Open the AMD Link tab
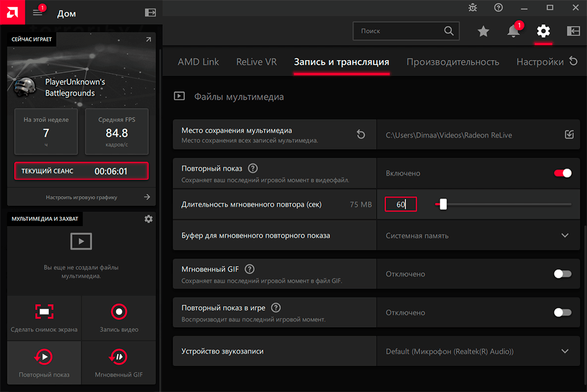This screenshot has height=392, width=587. point(198,62)
